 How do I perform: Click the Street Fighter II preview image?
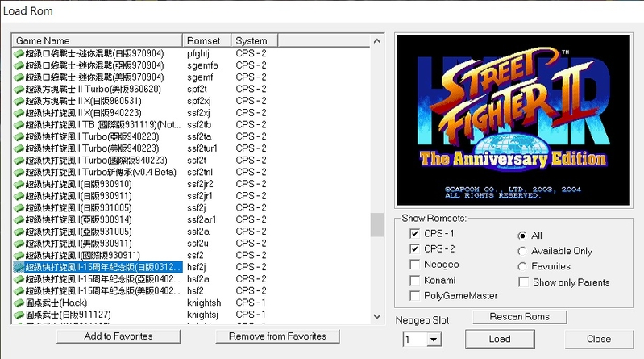click(513, 120)
